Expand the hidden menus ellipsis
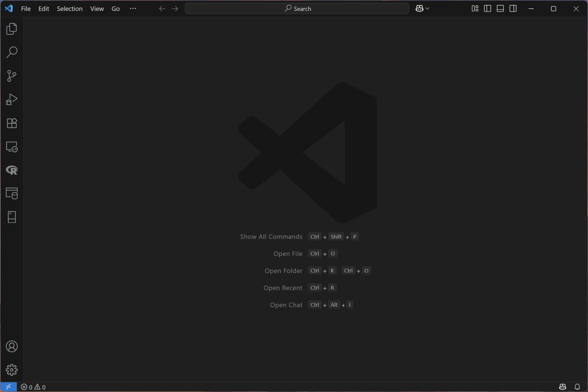Screen dimensions: 588x392 pos(133,9)
